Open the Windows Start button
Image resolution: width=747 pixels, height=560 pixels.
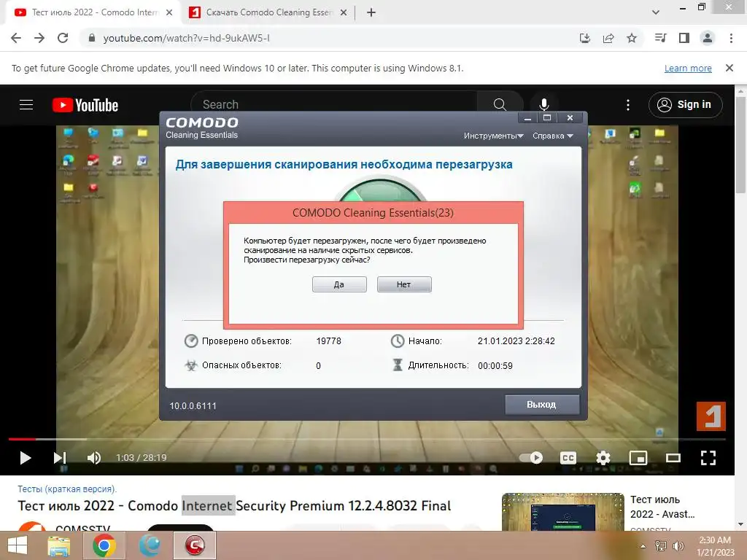(18, 545)
